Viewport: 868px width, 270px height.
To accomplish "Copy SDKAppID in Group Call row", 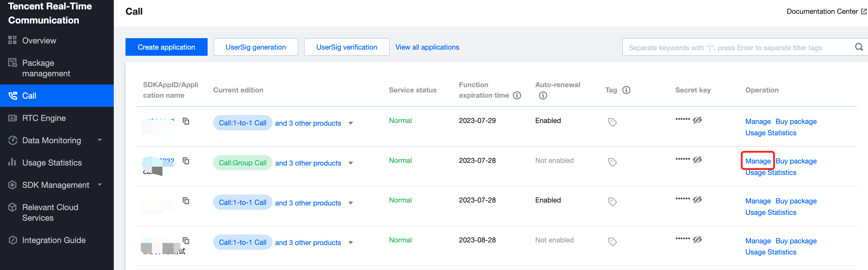I will [186, 161].
